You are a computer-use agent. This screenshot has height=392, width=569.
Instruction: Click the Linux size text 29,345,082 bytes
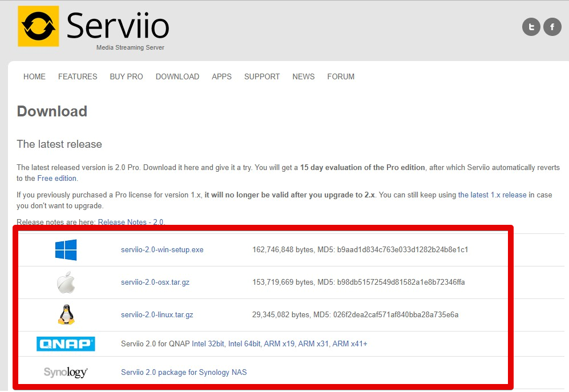[281, 315]
